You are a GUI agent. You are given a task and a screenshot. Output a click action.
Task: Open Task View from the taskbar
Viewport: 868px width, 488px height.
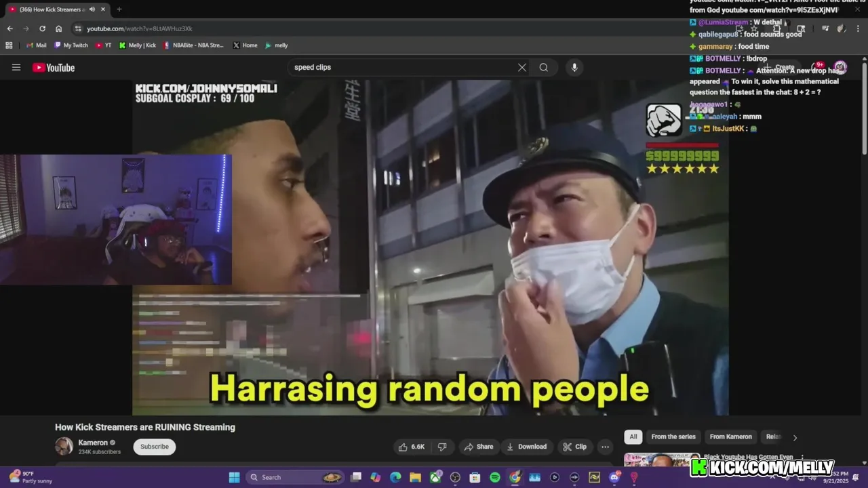coord(356,477)
